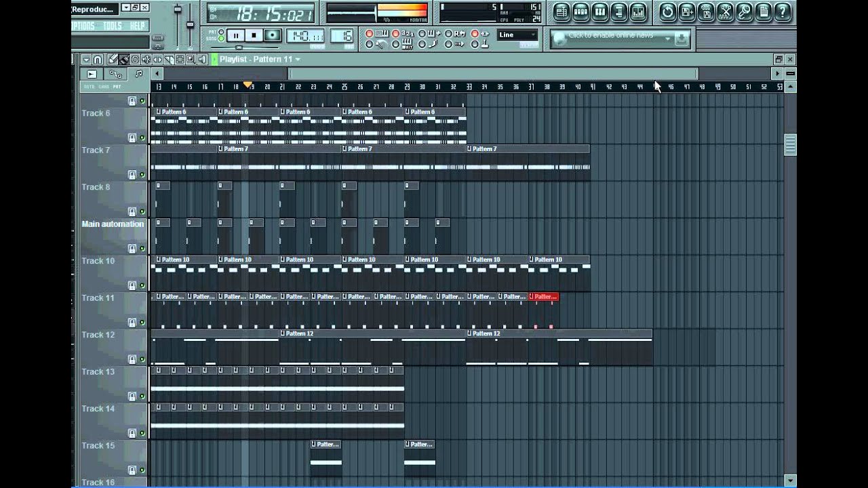Open the mixer window
The width and height of the screenshot is (868, 488).
pyautogui.click(x=637, y=12)
